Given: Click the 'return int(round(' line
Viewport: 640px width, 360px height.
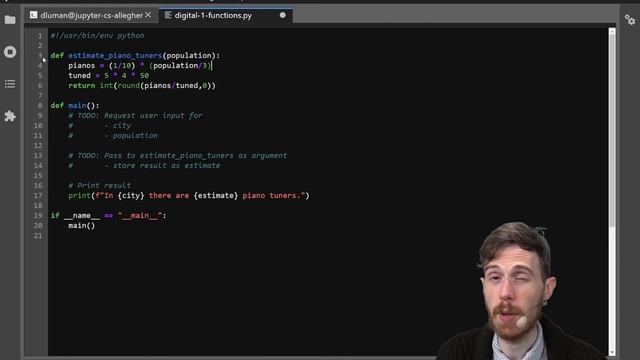Looking at the screenshot, I should [142, 86].
